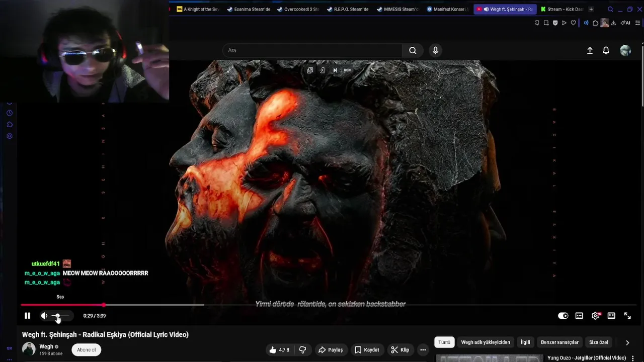Like the video with thumbs up

coord(279,350)
